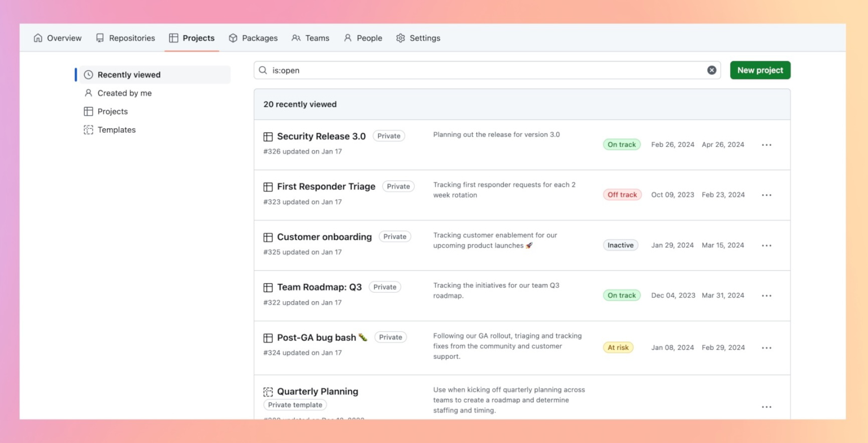
Task: Click the Off track status badge
Action: point(622,195)
